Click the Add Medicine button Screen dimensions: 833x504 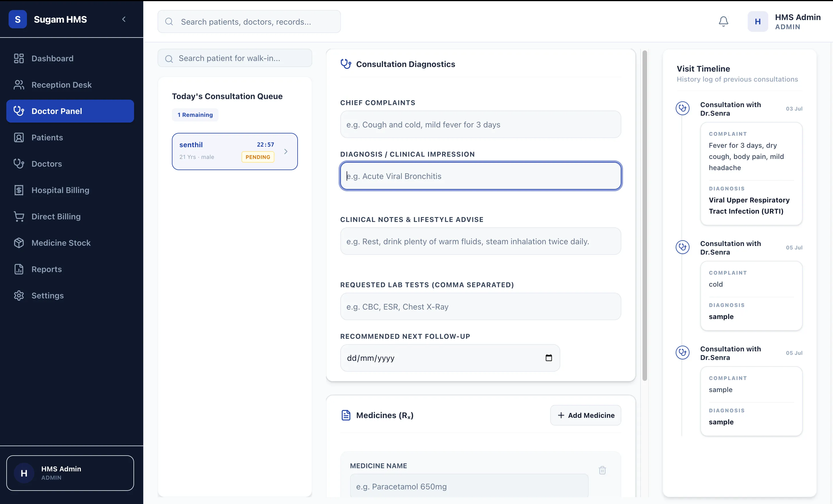pyautogui.click(x=586, y=416)
